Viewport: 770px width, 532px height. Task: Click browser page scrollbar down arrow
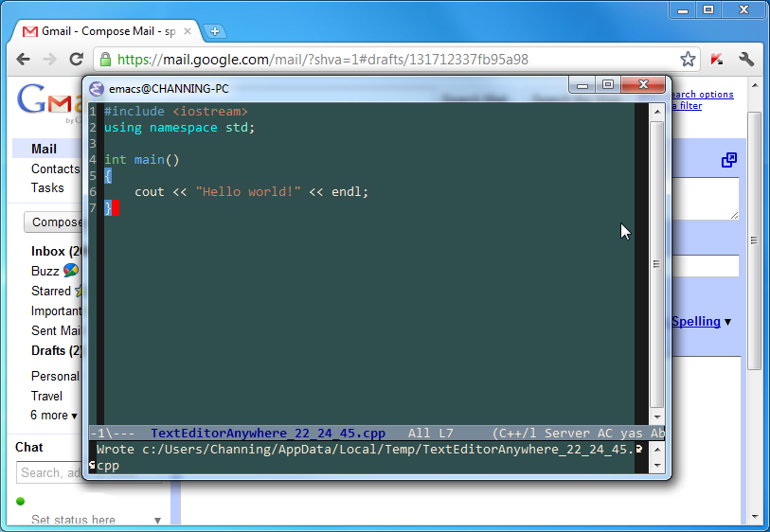[x=754, y=517]
